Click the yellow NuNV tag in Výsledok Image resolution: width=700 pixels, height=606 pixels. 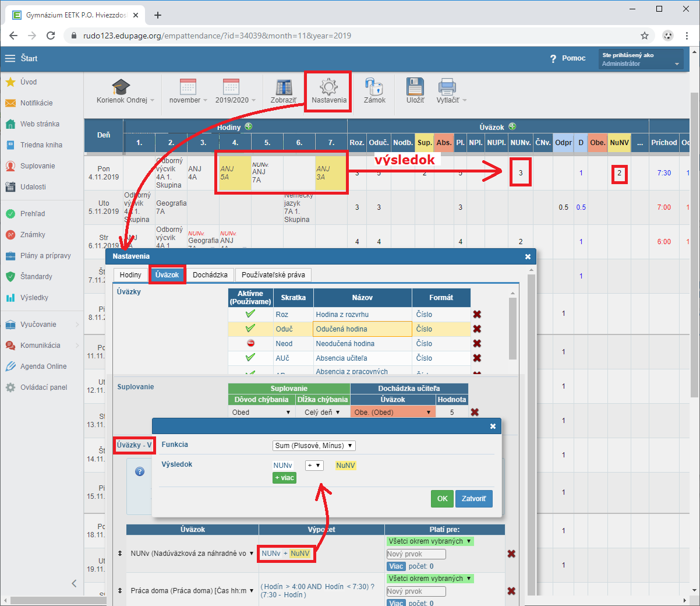(345, 466)
